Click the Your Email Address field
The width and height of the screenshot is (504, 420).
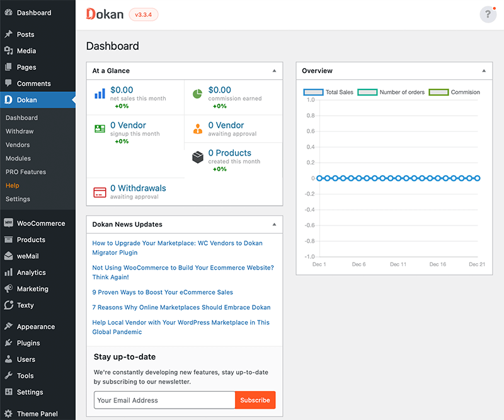pos(164,400)
